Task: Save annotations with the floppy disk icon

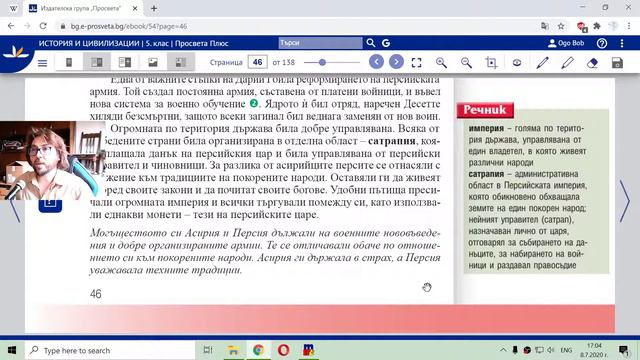Action: click(618, 62)
